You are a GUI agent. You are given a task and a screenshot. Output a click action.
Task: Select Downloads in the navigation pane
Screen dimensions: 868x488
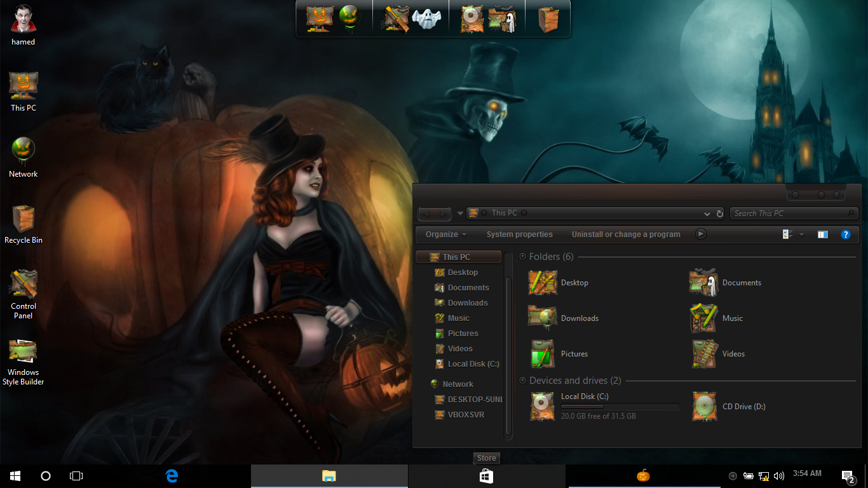[467, 303]
